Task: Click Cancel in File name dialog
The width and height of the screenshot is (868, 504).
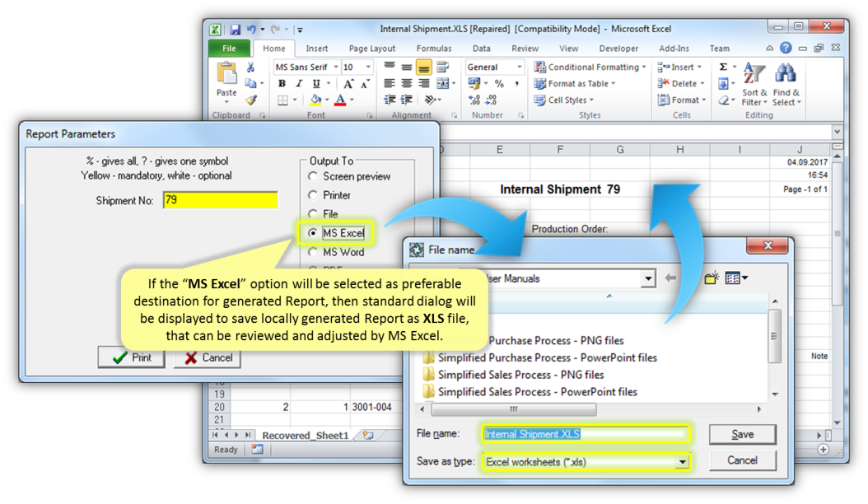Action: (742, 461)
